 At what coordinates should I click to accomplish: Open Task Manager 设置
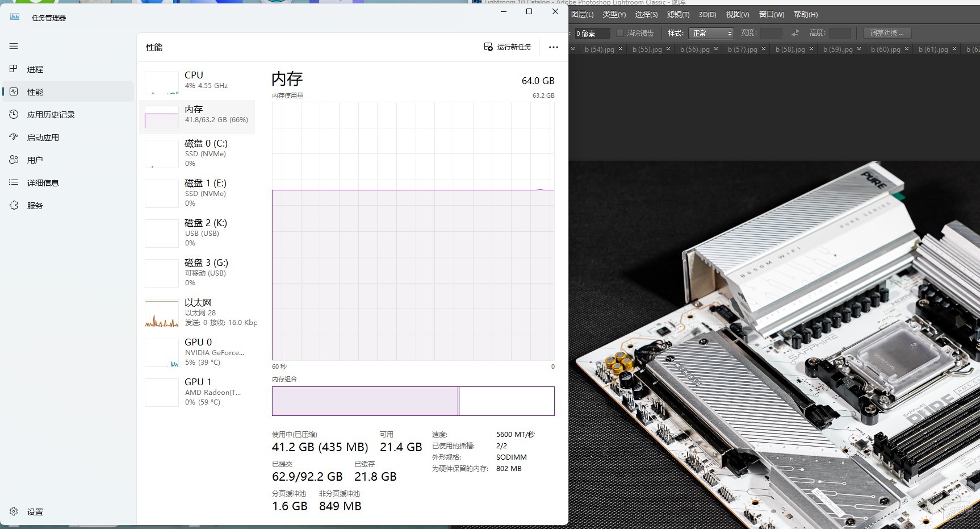pyautogui.click(x=68, y=512)
